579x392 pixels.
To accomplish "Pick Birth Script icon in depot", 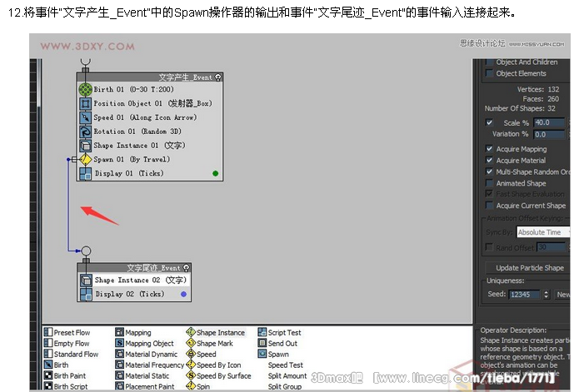I will click(48, 386).
